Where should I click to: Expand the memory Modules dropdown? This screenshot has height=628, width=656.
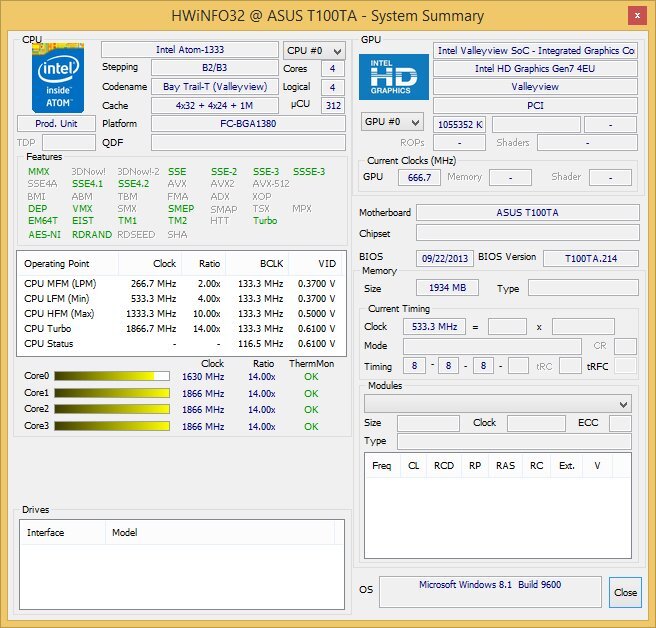coord(497,404)
